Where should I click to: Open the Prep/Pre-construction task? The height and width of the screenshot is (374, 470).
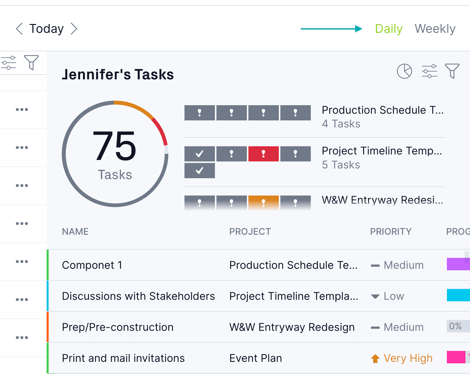pyautogui.click(x=118, y=327)
